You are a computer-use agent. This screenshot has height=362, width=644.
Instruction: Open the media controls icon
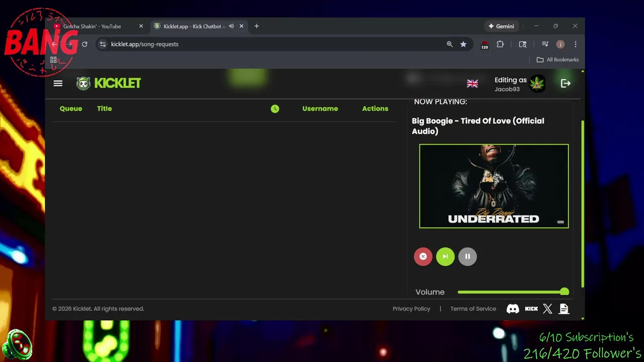545,44
